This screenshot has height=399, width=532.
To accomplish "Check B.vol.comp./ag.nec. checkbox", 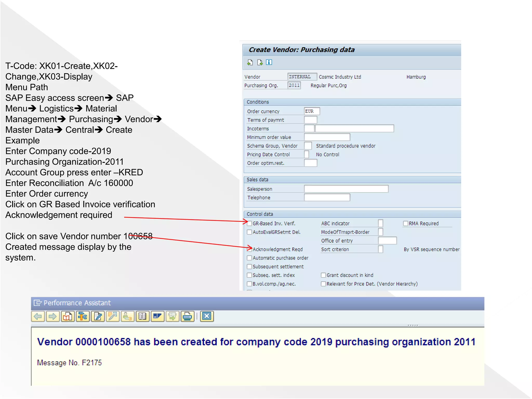I will (249, 284).
